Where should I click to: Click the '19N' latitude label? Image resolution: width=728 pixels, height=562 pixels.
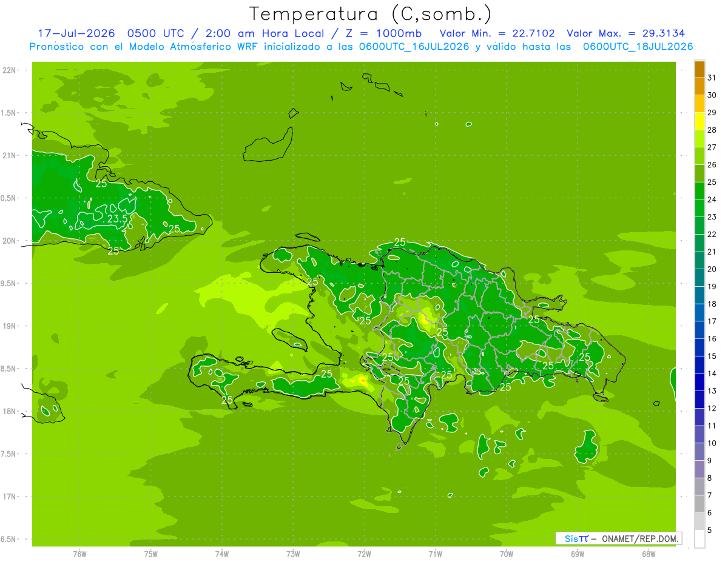tap(9, 326)
